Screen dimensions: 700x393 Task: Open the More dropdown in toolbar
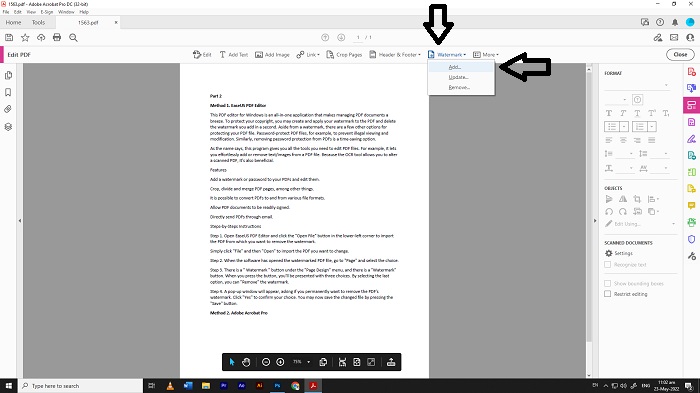(486, 54)
